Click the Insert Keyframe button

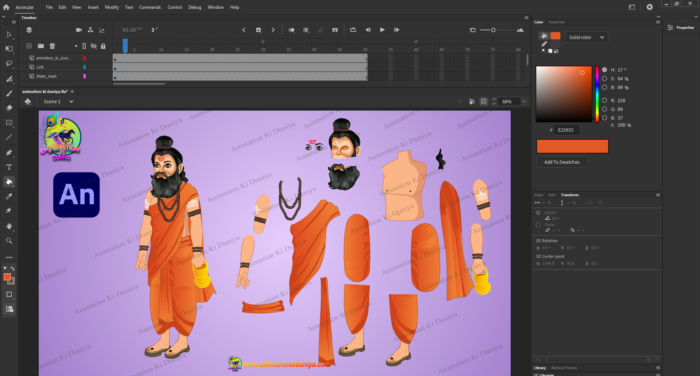click(x=258, y=30)
